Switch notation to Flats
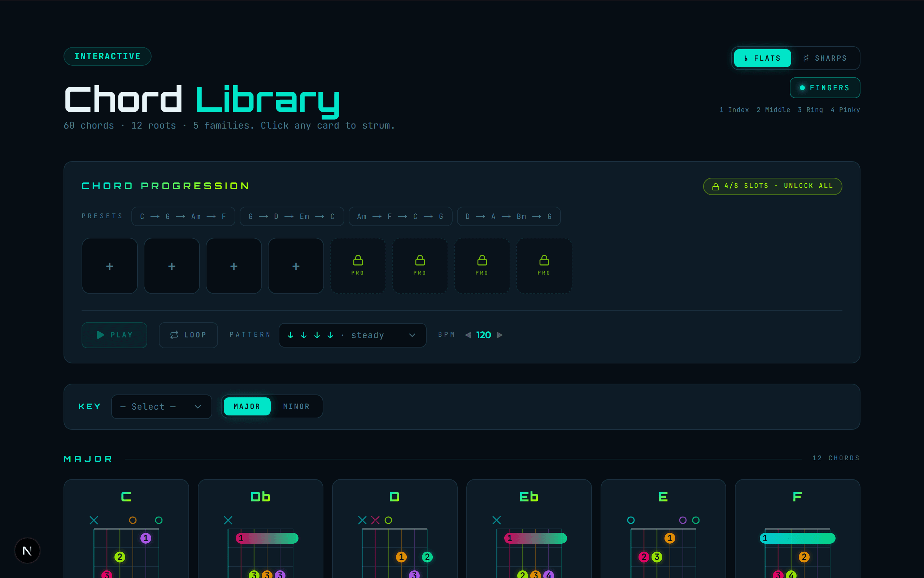Viewport: 924px width, 578px height. tap(762, 58)
